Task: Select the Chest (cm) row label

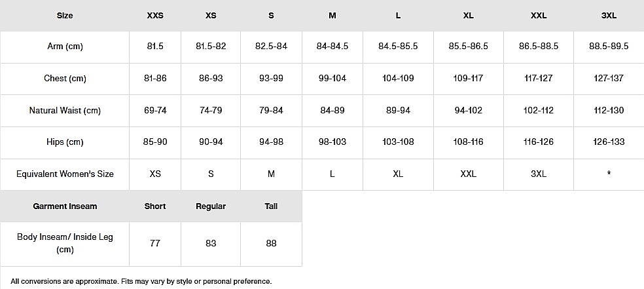Action: pos(65,79)
